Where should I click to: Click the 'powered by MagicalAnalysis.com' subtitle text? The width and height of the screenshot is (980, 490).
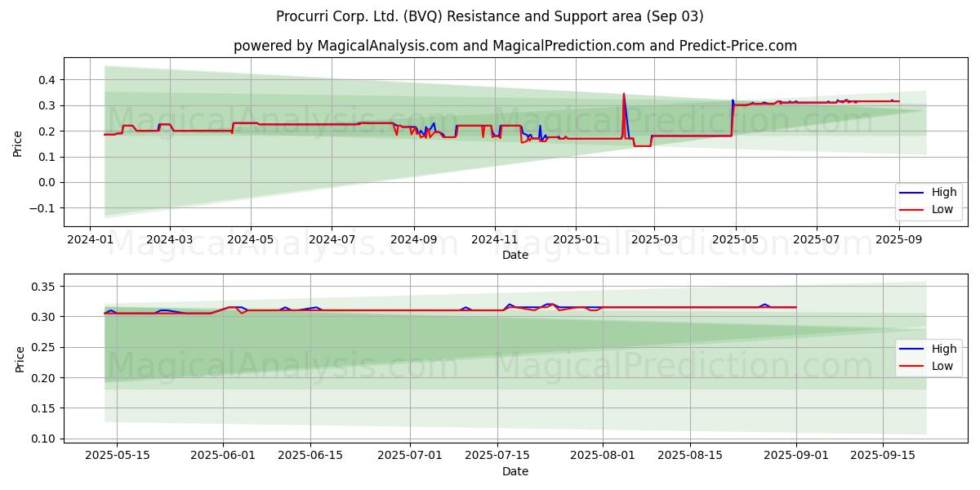(x=345, y=46)
